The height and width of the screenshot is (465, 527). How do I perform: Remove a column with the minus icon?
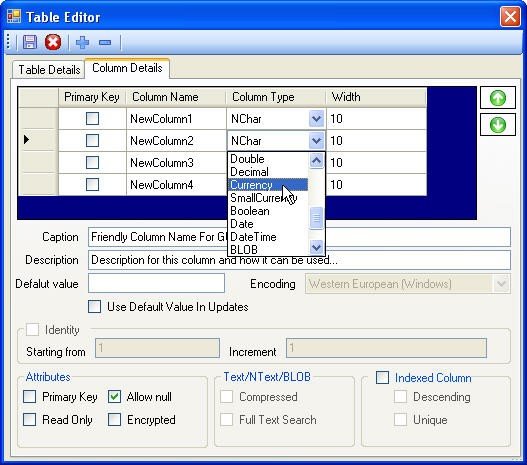click(x=105, y=43)
